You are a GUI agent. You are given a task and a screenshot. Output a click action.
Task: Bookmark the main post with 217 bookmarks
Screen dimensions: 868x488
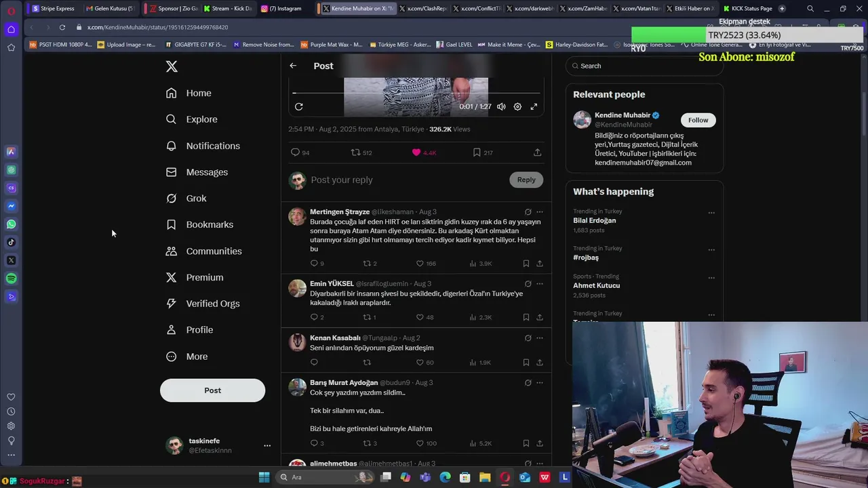[x=483, y=152]
